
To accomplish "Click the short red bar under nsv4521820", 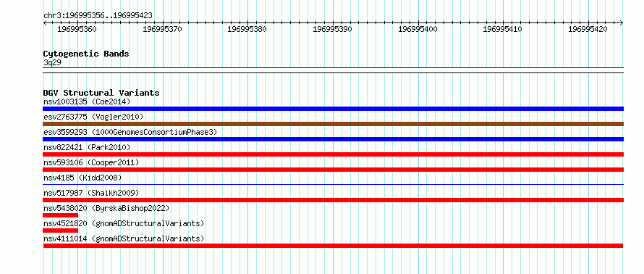I will [60, 231].
